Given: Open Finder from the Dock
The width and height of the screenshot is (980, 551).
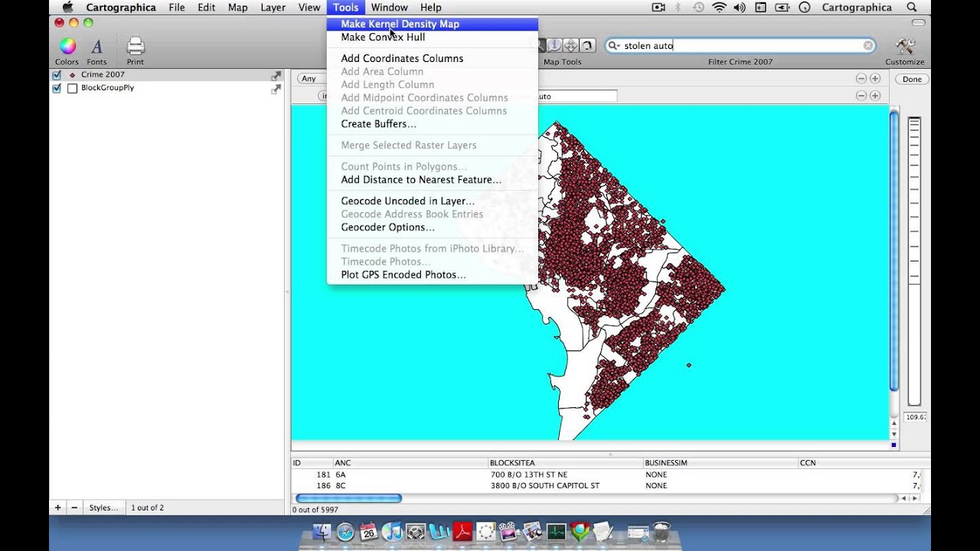Looking at the screenshot, I should coord(322,532).
